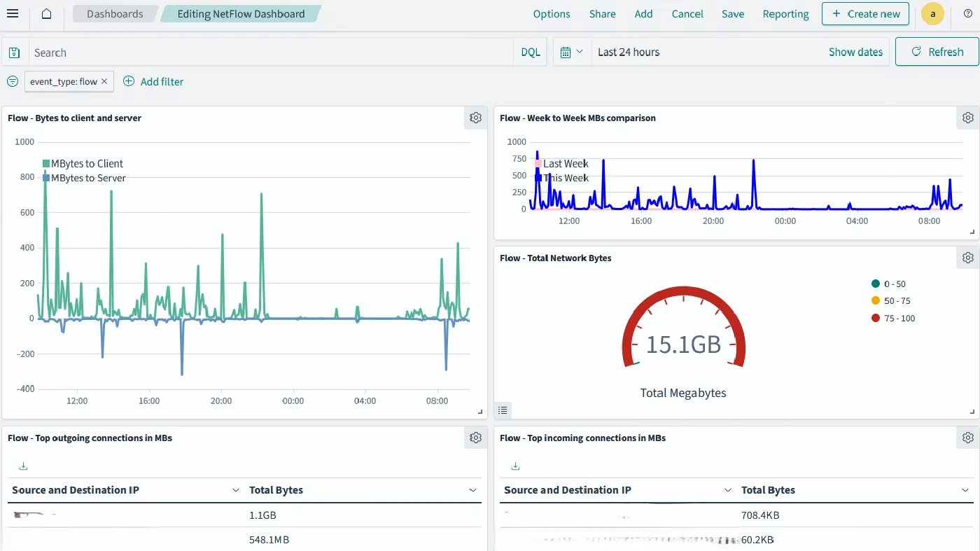Toggle the MBytes to Server legend series
Screen dimensions: 980x551
(x=84, y=178)
